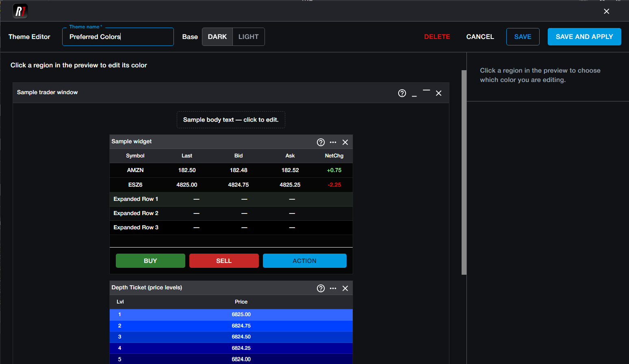Click the red SELL button in preview
This screenshot has height=364, width=629.
[x=224, y=261]
